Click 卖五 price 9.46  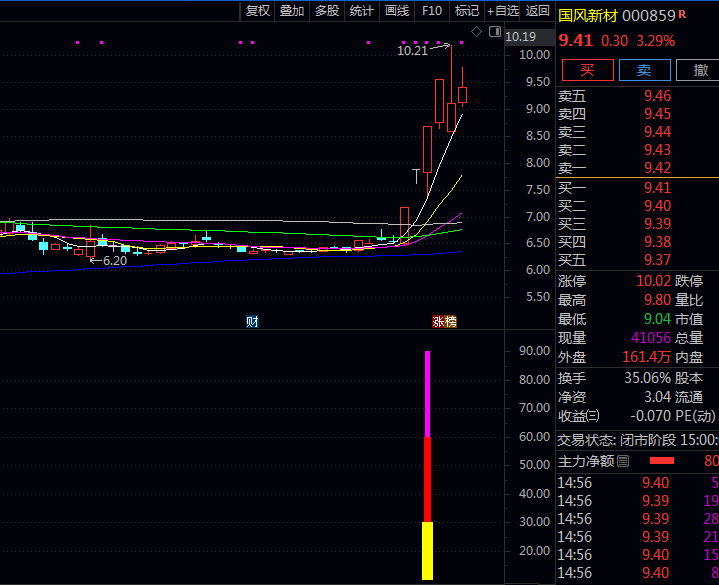coord(657,96)
